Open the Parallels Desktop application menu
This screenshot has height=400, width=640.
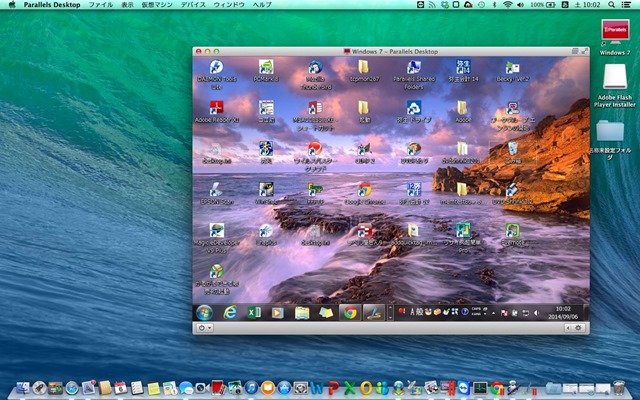(52, 4)
